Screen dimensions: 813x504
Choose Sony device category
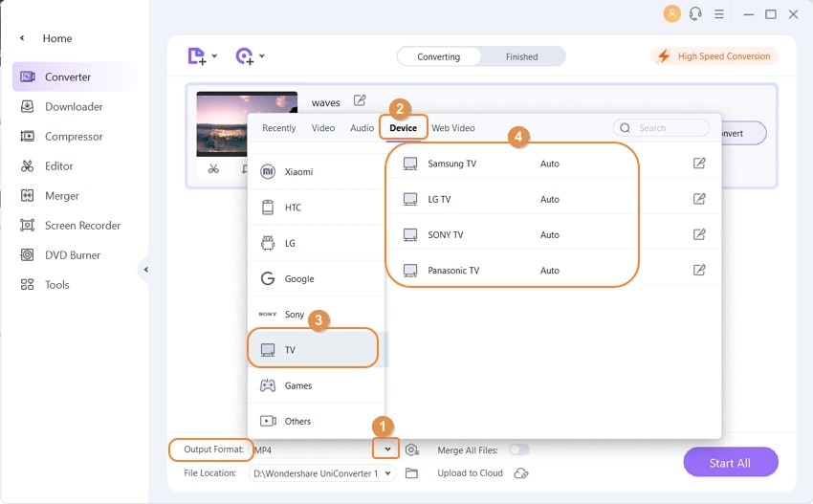tap(317, 315)
